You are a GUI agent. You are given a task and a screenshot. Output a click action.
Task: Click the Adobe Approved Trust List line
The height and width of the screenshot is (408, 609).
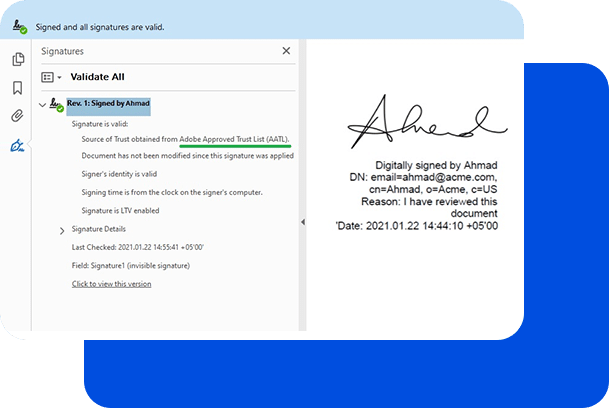coord(186,139)
